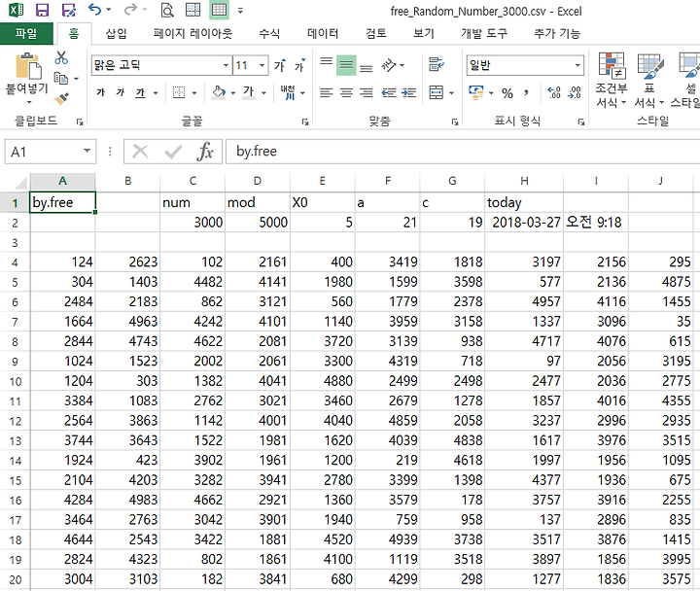
Task: Click the Fill Color paint bucket
Action: click(219, 92)
